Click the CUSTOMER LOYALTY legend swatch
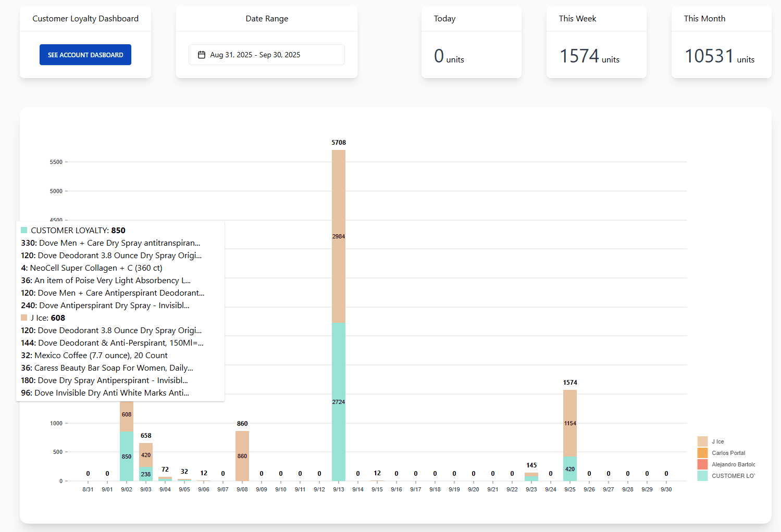Viewport: 781px width, 532px height. tap(702, 475)
